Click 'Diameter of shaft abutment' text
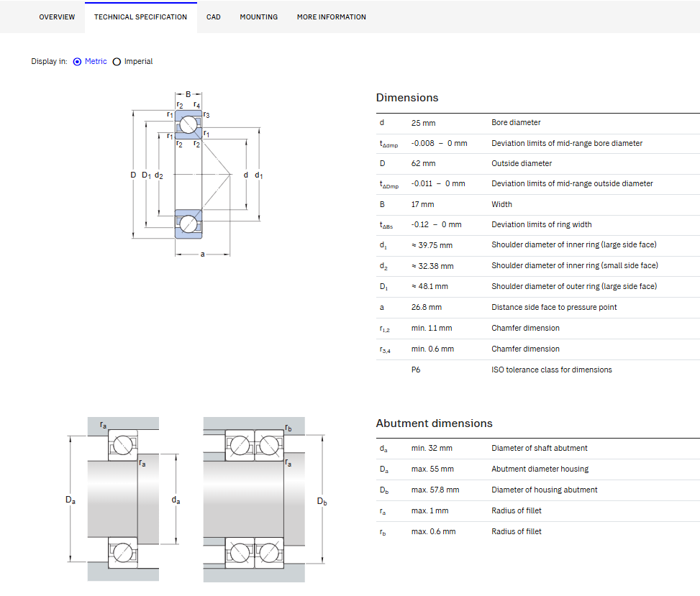Image resolution: width=700 pixels, height=596 pixels. point(540,449)
